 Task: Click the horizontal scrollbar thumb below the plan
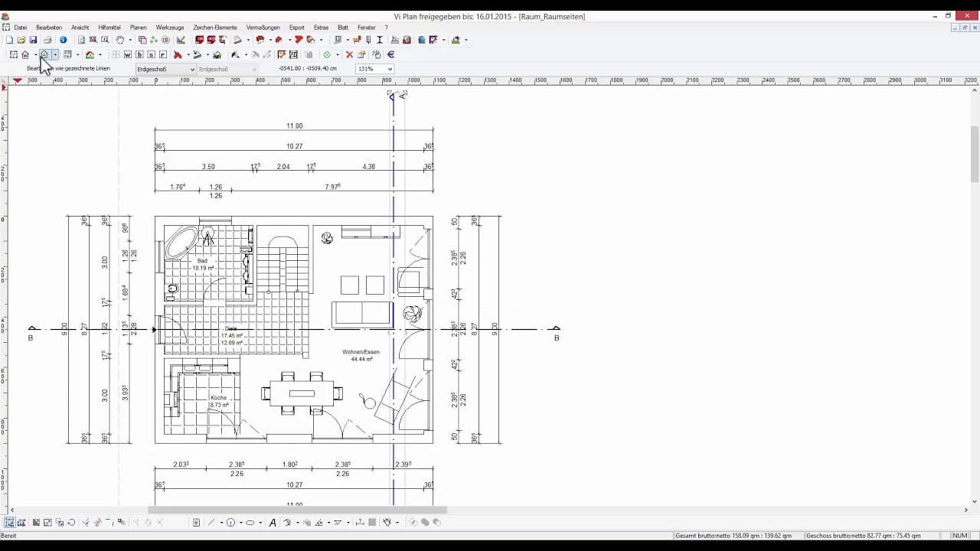tap(297, 510)
